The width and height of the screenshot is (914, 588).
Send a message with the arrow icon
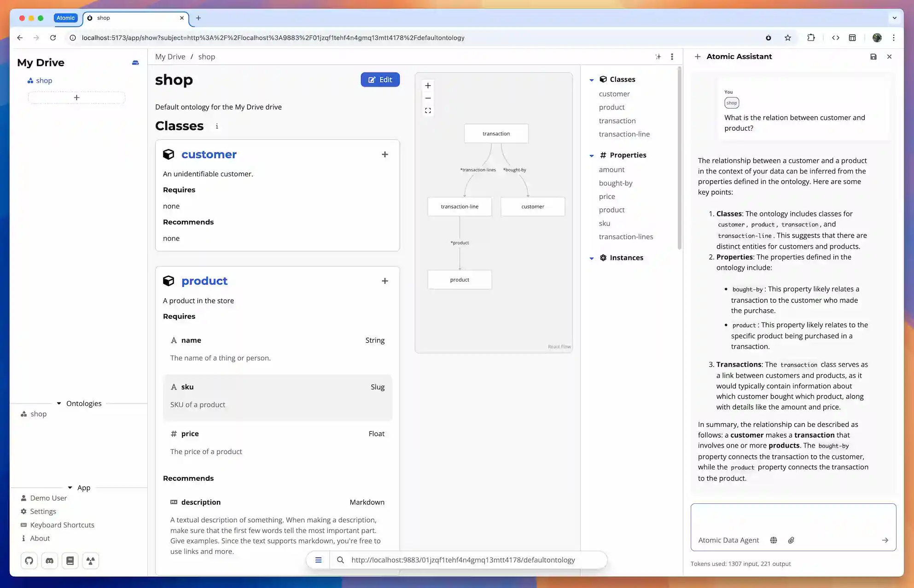pyautogui.click(x=885, y=540)
